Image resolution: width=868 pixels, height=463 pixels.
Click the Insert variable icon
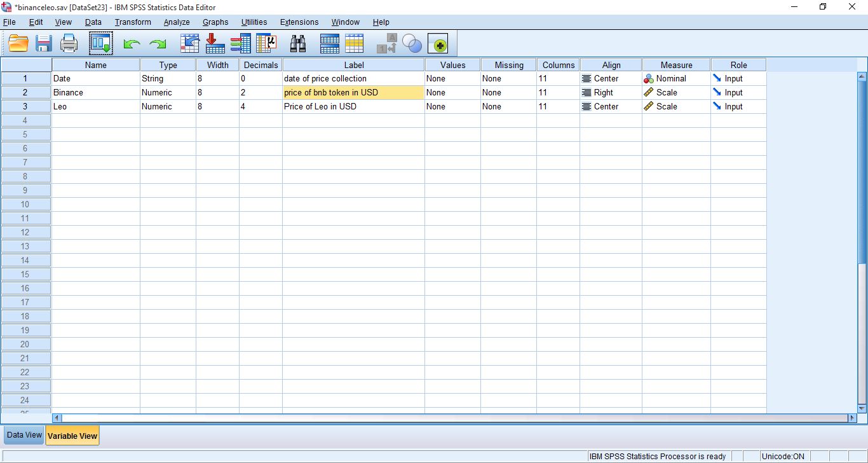[x=355, y=43]
